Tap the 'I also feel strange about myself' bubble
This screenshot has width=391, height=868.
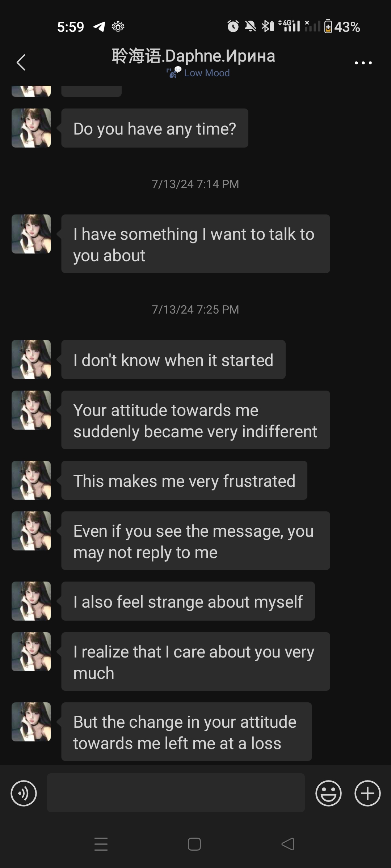188,601
